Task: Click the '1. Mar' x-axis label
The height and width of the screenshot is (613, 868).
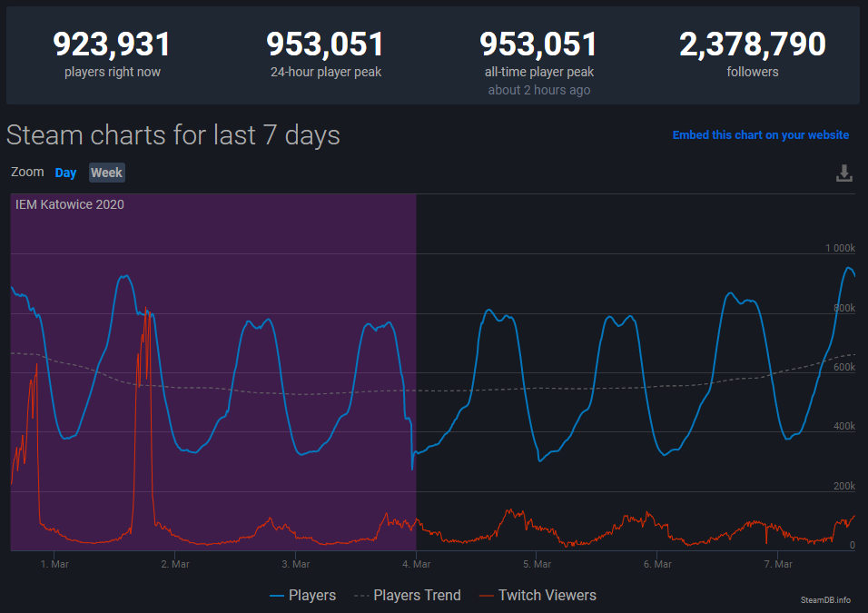Action: tap(54, 564)
